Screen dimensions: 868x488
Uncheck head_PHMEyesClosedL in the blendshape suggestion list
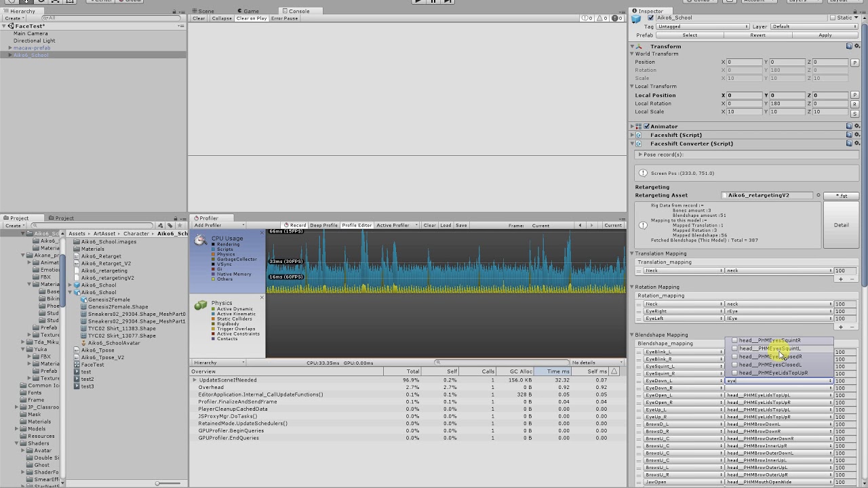click(x=735, y=365)
